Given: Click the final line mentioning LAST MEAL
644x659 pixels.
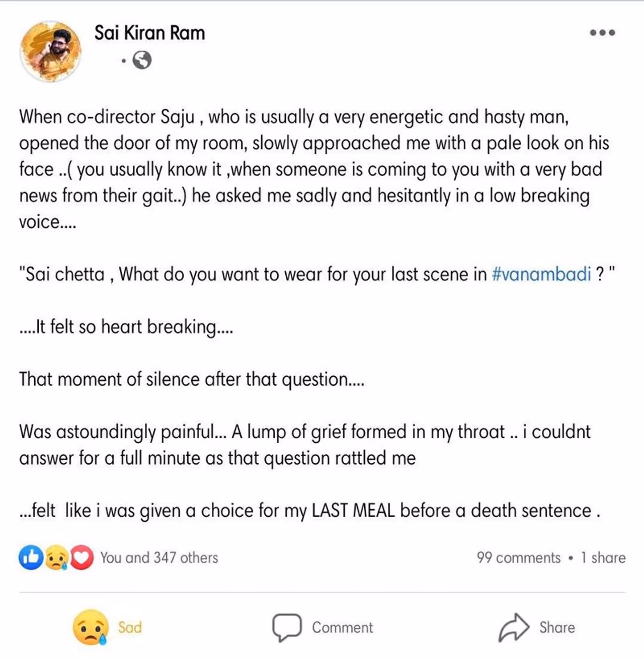Looking at the screenshot, I should [x=310, y=511].
